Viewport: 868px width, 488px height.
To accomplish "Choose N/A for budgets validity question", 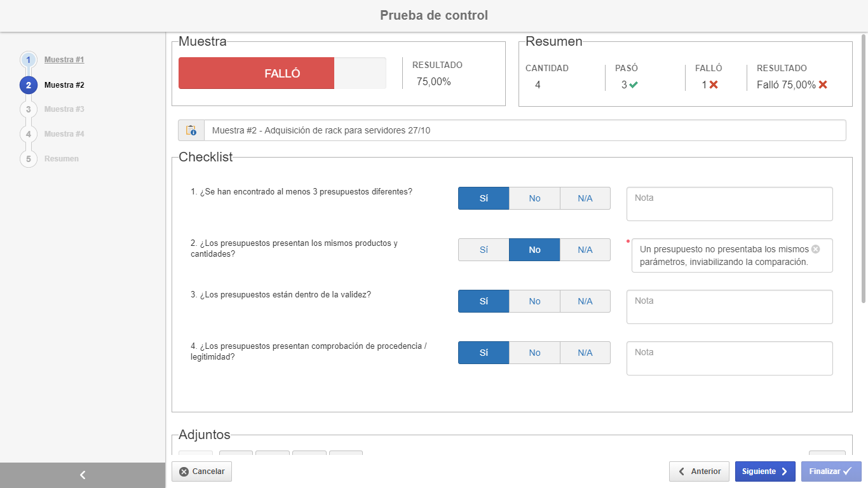I will pos(585,301).
